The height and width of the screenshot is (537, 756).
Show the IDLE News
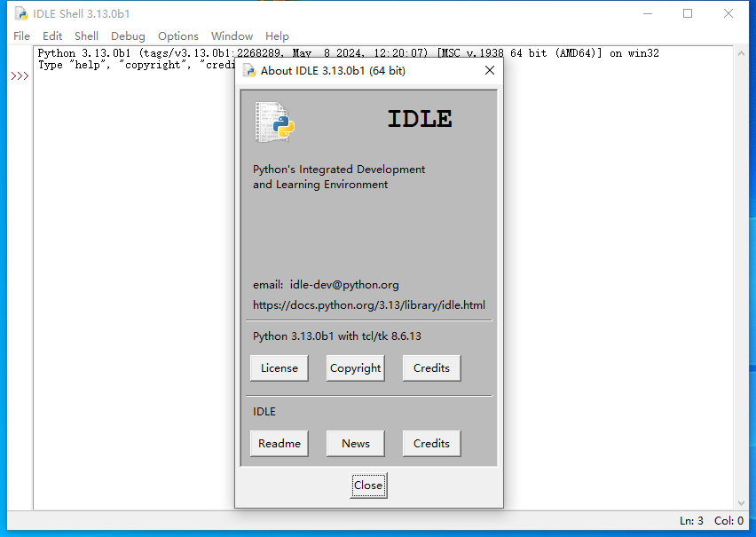[x=355, y=444]
